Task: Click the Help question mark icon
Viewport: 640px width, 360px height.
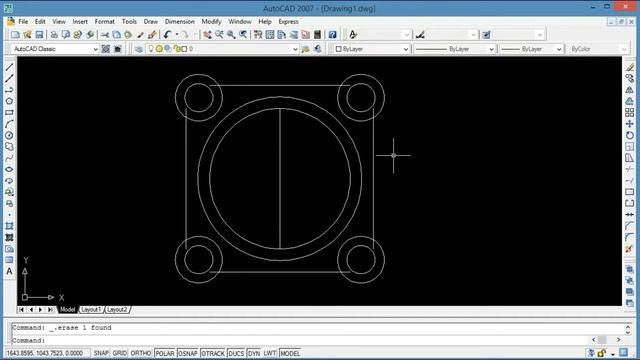Action: pos(333,35)
